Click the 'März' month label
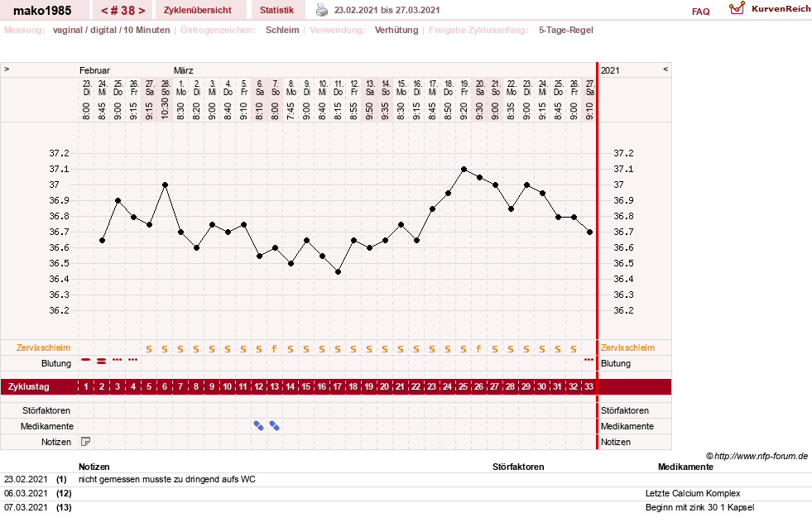The width and height of the screenshot is (812, 532). (183, 70)
